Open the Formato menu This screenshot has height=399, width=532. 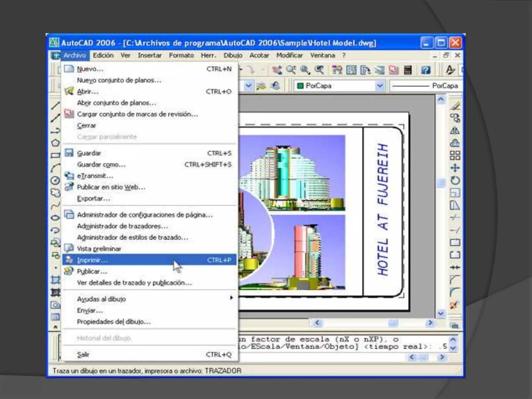click(x=181, y=55)
